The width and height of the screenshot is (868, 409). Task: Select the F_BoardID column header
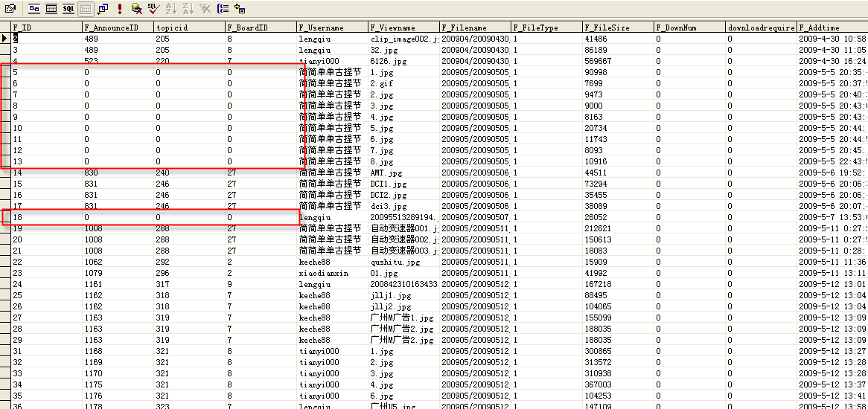[x=261, y=28]
